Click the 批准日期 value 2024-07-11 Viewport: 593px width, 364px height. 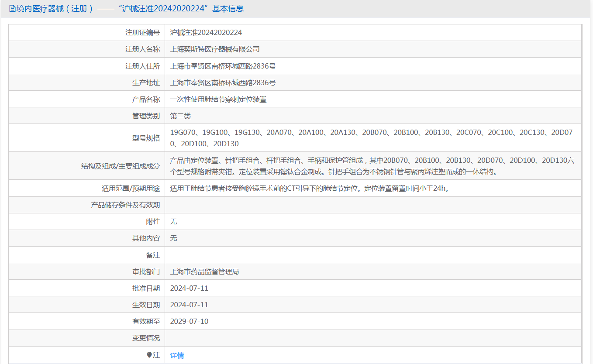click(x=189, y=288)
